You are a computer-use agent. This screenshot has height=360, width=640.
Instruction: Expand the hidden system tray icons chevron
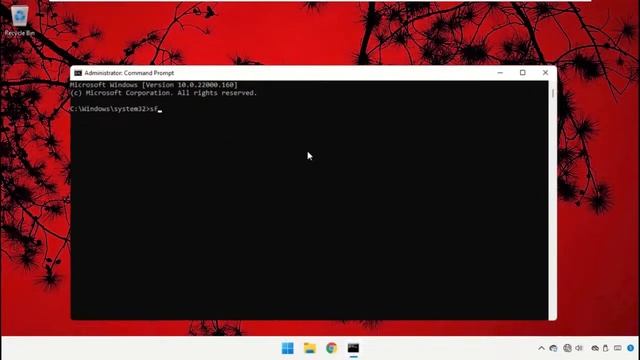coord(541,348)
